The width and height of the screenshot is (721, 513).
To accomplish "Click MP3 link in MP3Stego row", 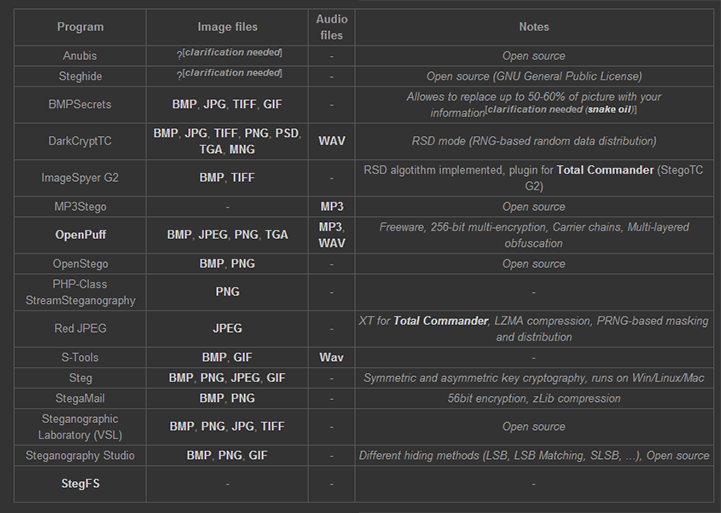I will coord(332,207).
